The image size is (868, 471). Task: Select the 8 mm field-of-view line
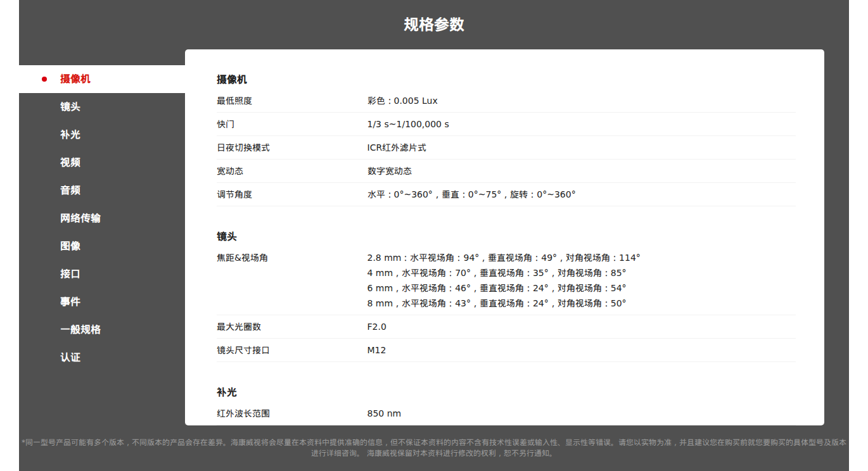[x=497, y=303]
